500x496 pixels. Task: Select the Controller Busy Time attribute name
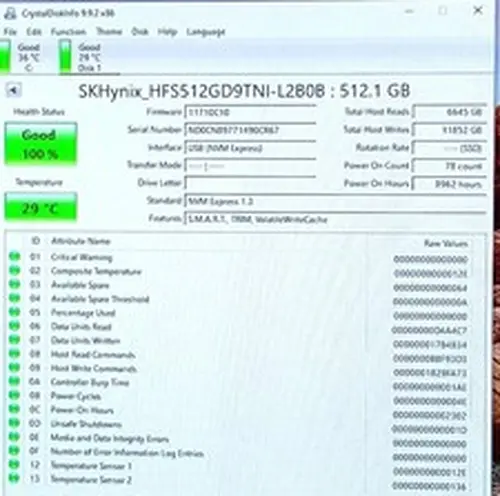[90, 382]
